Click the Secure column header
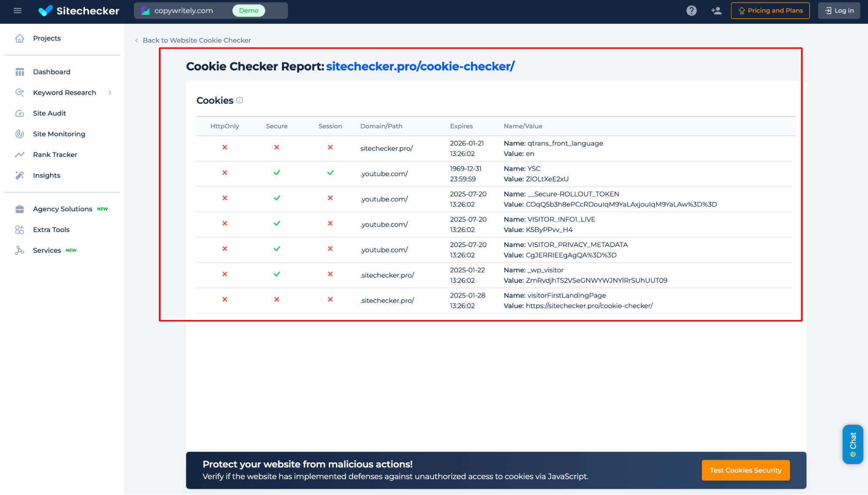 coord(277,126)
